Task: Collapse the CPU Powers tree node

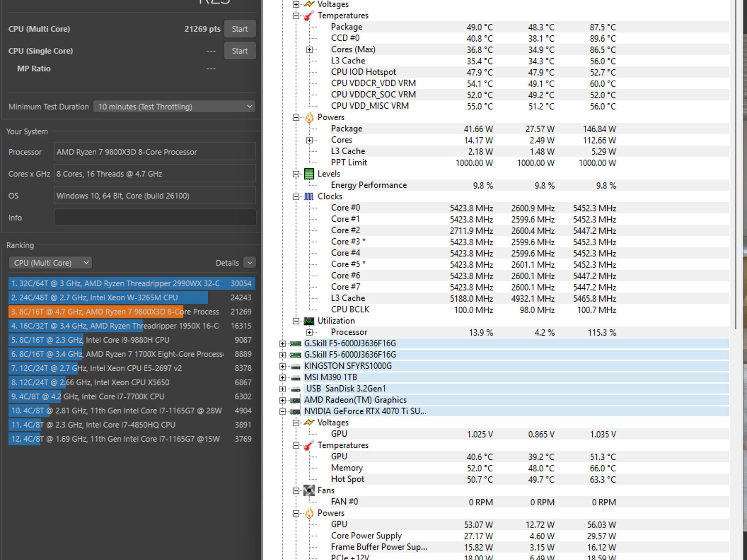Action: point(296,117)
